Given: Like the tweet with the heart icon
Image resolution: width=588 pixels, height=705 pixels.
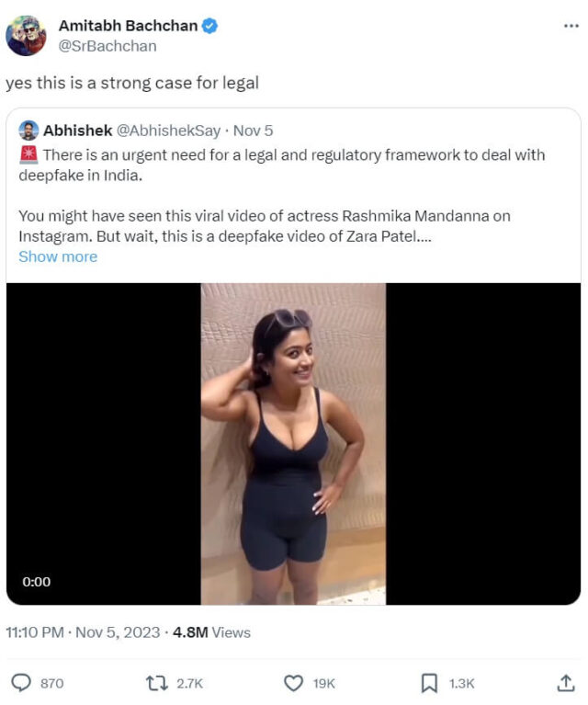Looking at the screenshot, I should (294, 683).
